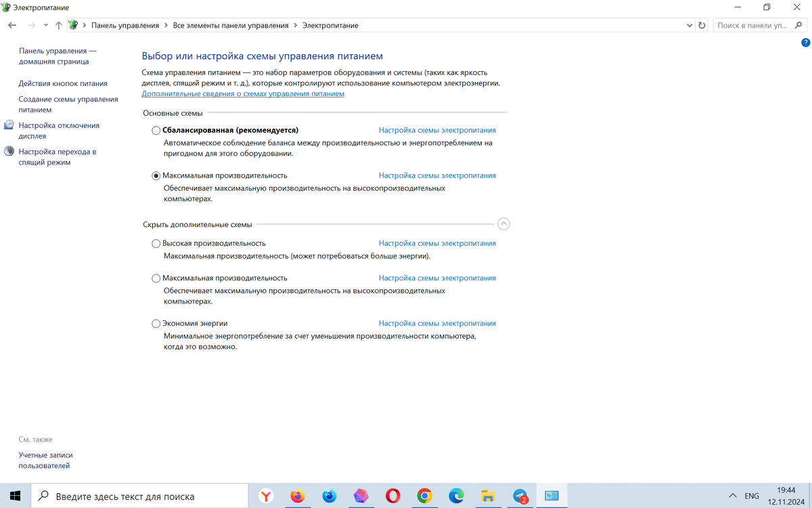
Task: Open Создание схемы управления питанием
Action: (x=68, y=104)
